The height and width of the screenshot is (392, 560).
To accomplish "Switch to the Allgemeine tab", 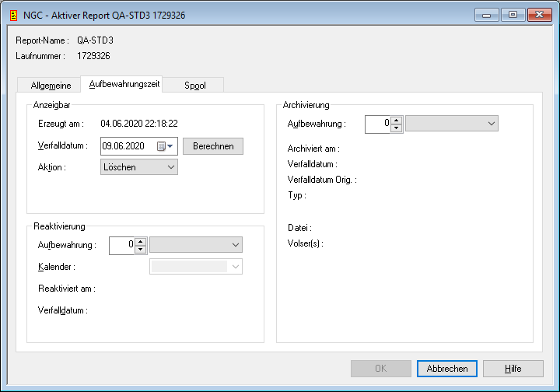I will point(51,86).
